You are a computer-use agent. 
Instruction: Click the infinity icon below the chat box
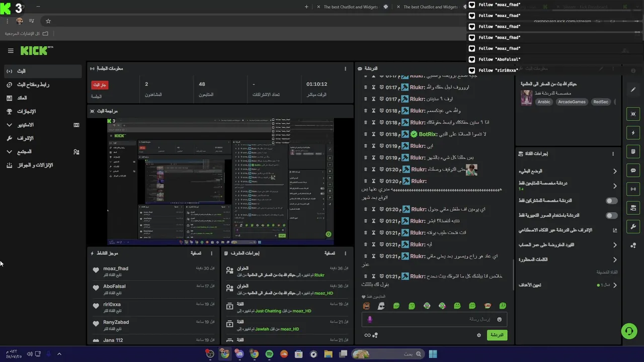[368, 335]
